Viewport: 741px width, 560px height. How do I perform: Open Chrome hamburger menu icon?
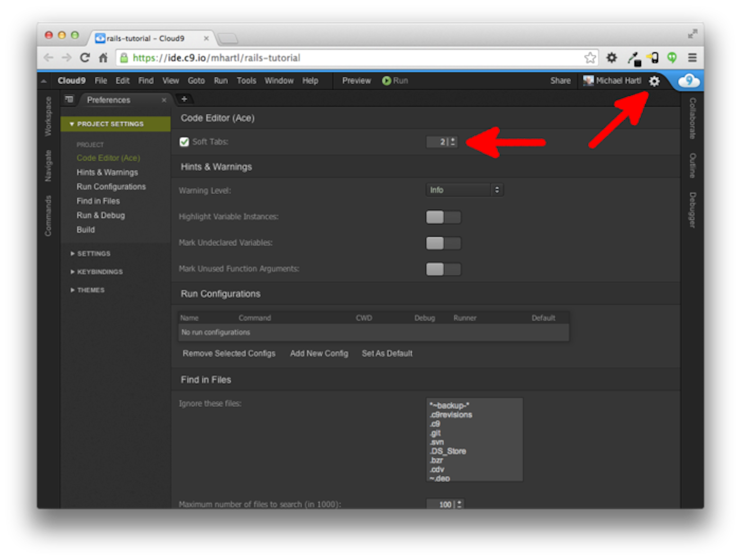(692, 58)
